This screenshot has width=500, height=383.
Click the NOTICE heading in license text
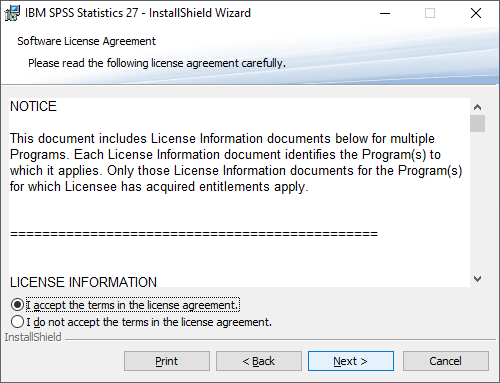pos(33,106)
